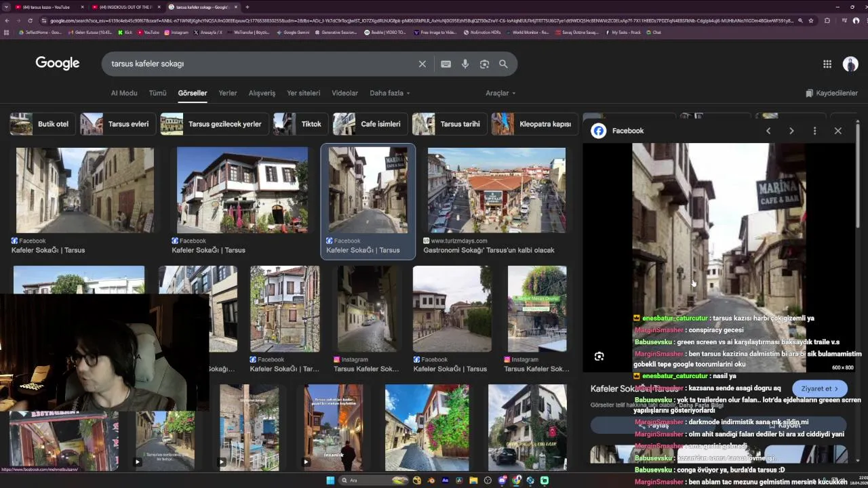Open Kaydedilenler saved items
This screenshot has height=488, width=868.
831,93
